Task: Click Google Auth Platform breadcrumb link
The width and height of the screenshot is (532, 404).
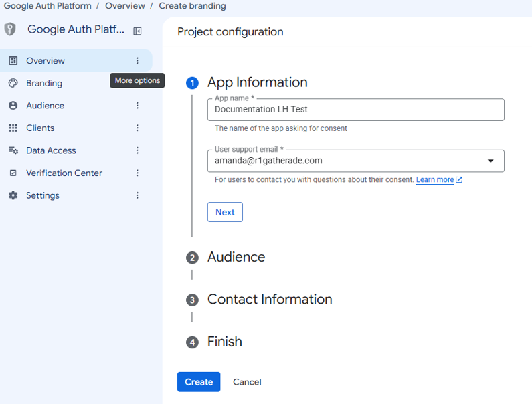Action: (x=48, y=6)
